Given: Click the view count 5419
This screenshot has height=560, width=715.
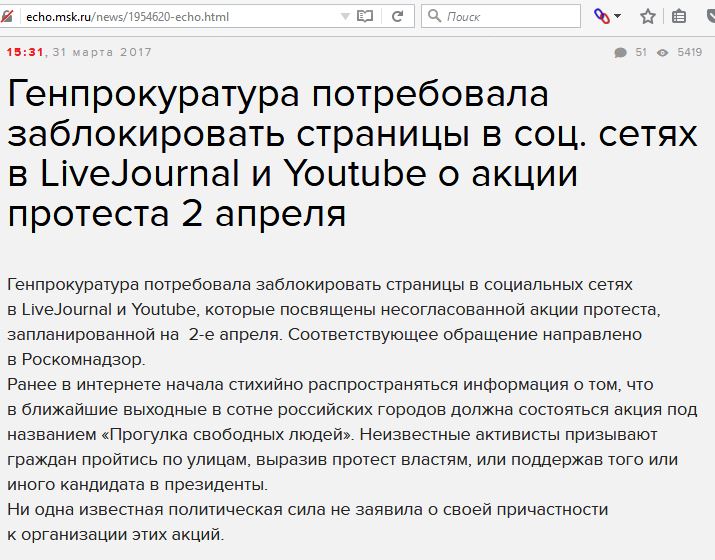Looking at the screenshot, I should 689,52.
